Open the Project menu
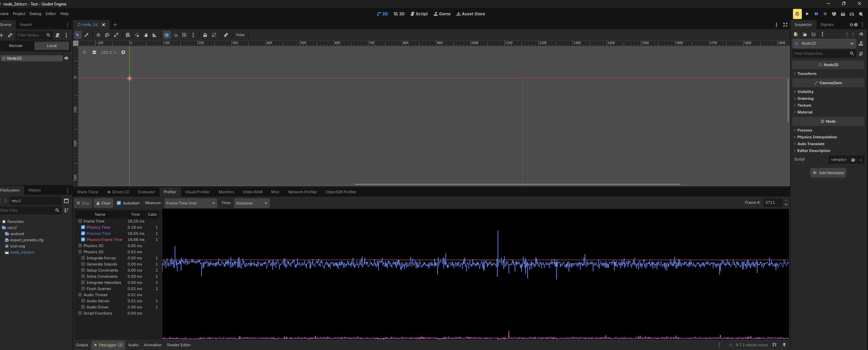Screen dimensions: 868x350 pos(19,14)
